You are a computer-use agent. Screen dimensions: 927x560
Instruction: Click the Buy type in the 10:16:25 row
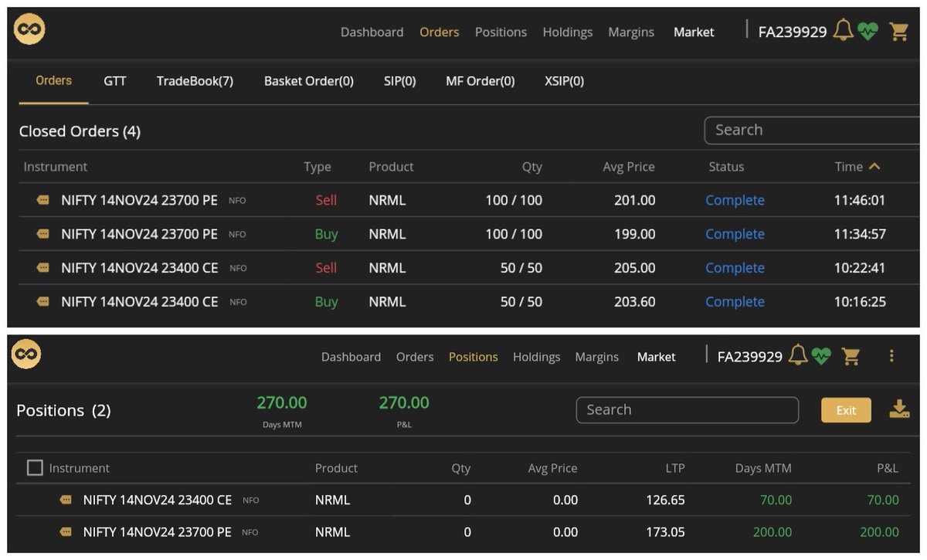[x=327, y=302]
